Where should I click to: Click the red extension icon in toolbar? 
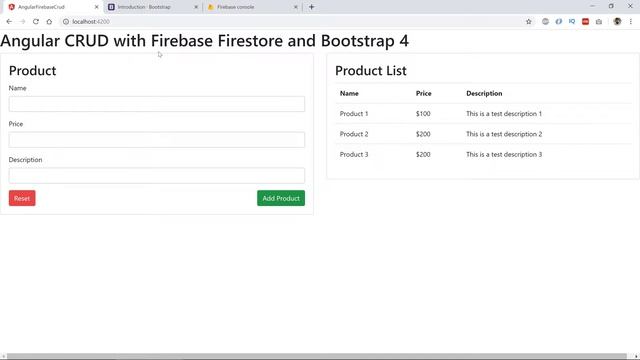pos(585,22)
